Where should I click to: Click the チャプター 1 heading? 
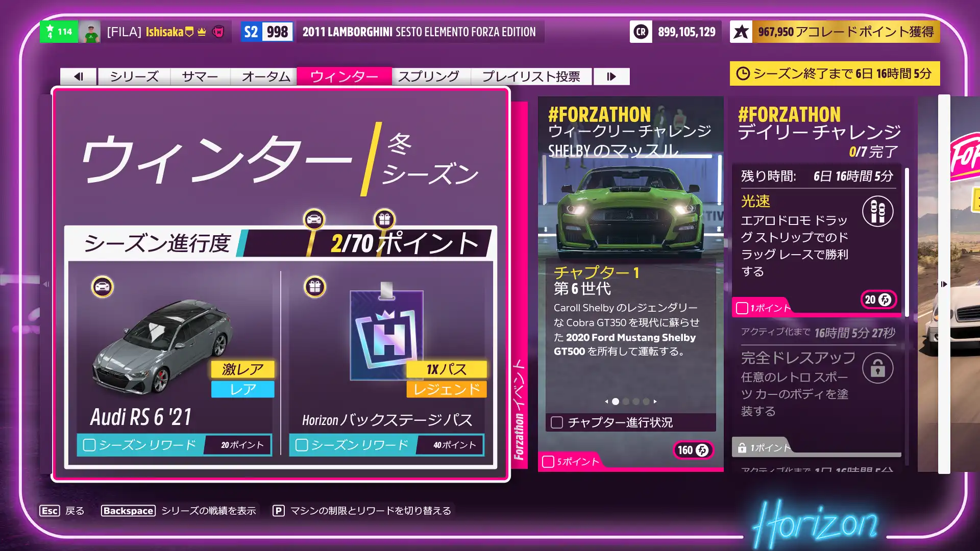tap(596, 272)
